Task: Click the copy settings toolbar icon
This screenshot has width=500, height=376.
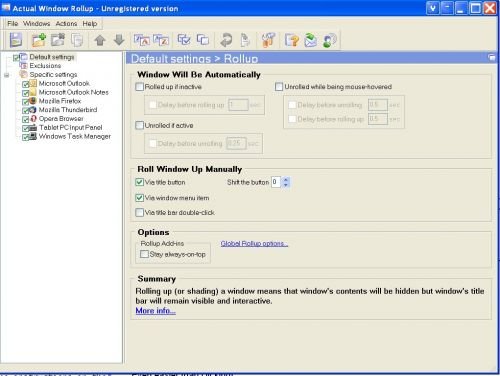Action: click(x=77, y=40)
